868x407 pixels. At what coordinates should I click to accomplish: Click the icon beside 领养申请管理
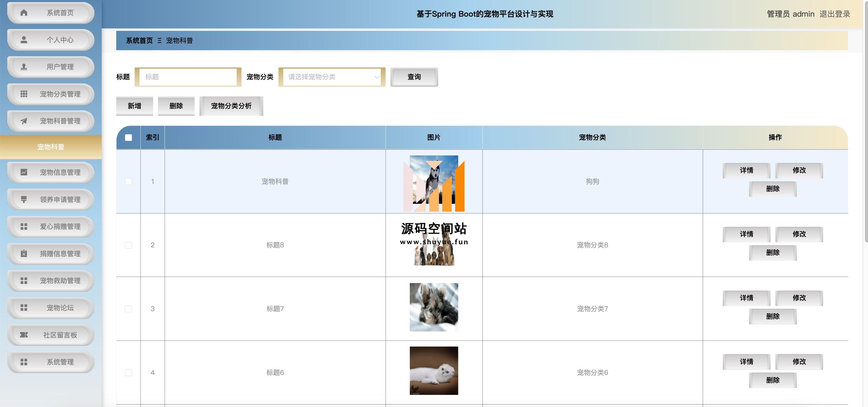[x=24, y=199]
